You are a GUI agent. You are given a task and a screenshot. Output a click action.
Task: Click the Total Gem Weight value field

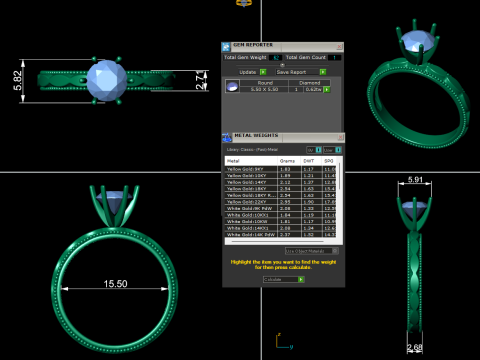tap(276, 58)
